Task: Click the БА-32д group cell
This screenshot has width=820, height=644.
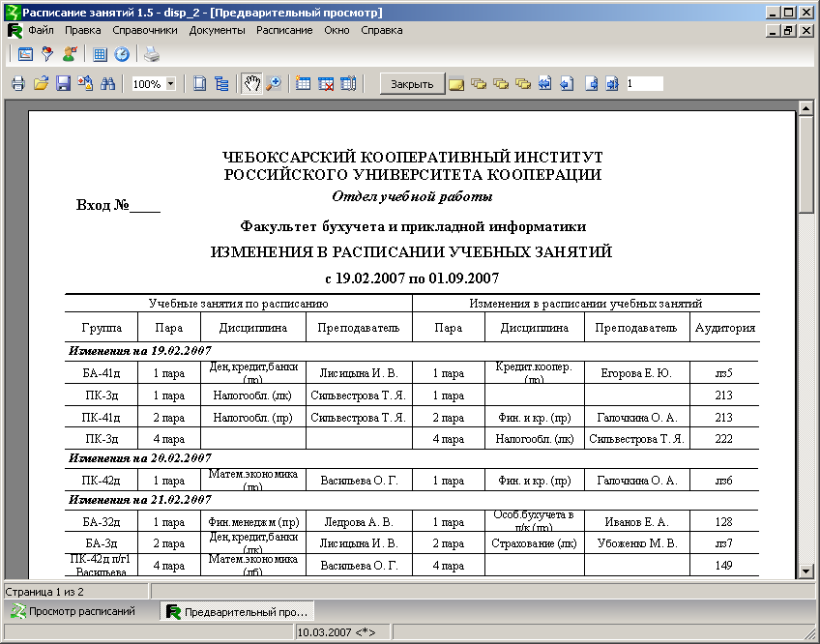Action: pos(102,522)
